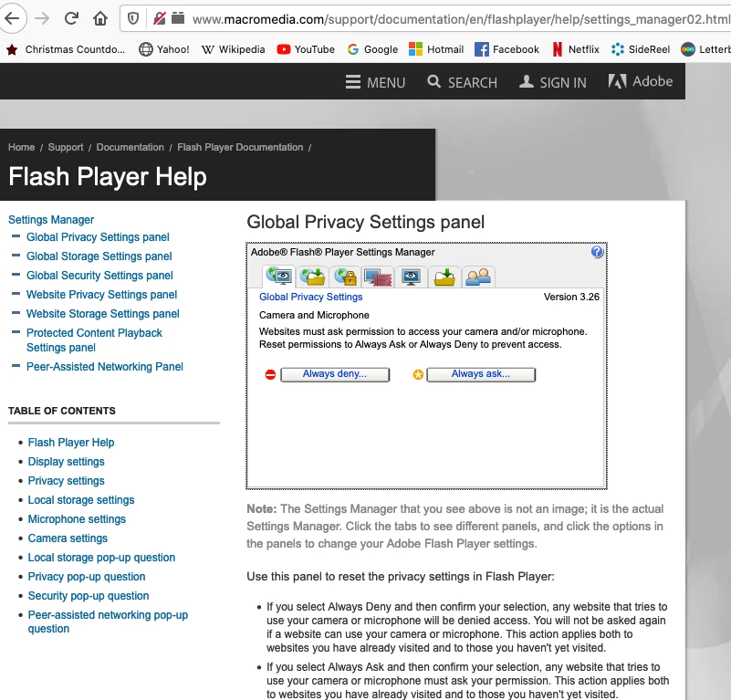Open the MENU hamburger in the site header
This screenshot has height=700, width=731.
[375, 82]
